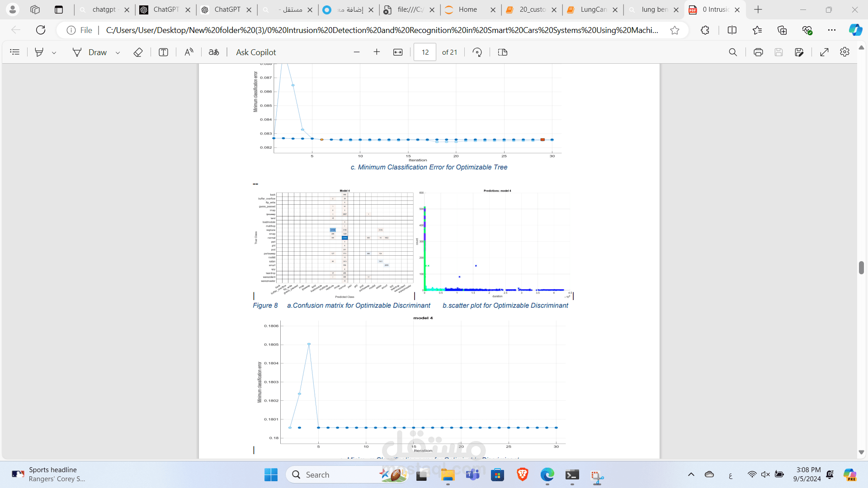The height and width of the screenshot is (488, 868).
Task: Open the PDF table of contents sidebar
Action: [x=15, y=52]
